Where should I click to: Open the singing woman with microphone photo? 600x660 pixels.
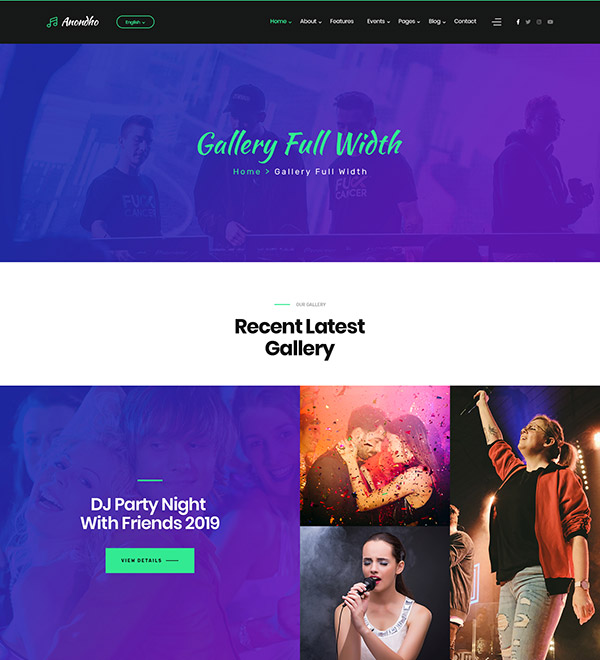coord(375,593)
